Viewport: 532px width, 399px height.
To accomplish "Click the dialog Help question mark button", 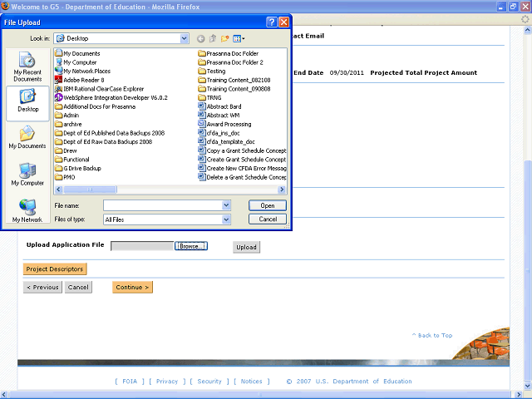I will [272, 22].
